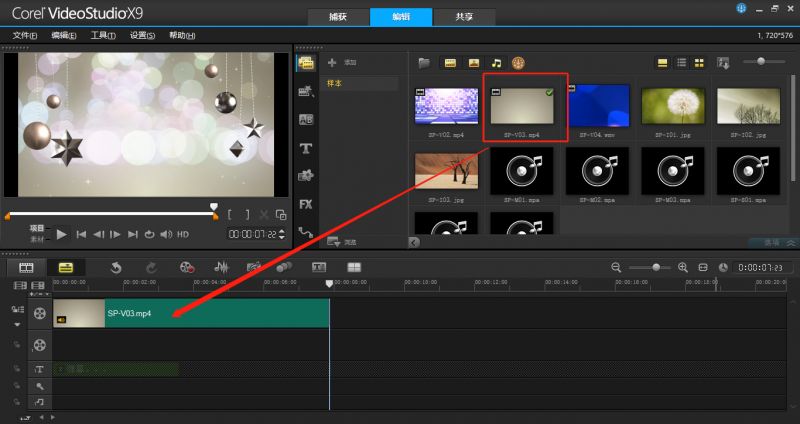Click the sort media clips icon
This screenshot has width=800, height=424.
pos(723,63)
